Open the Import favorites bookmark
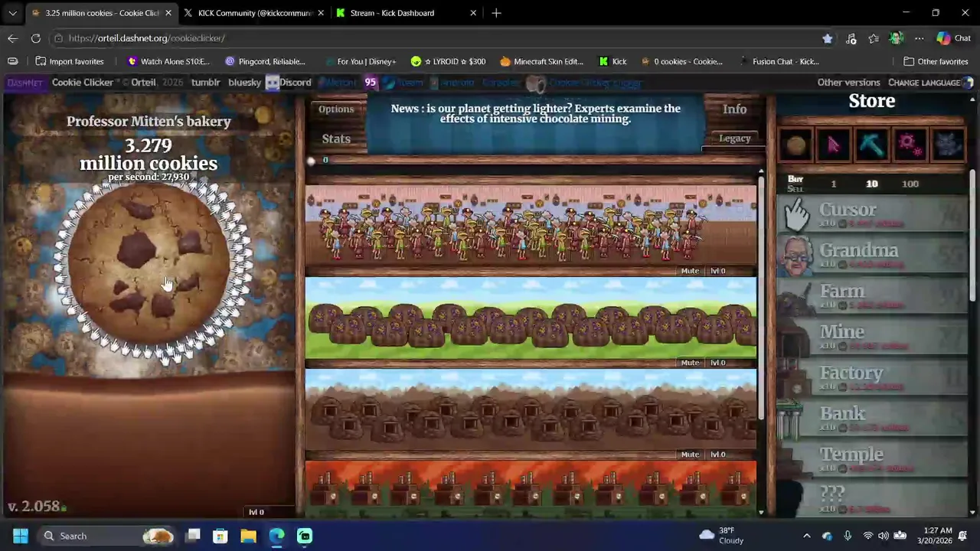Screen dimensions: 980x551 point(68,61)
